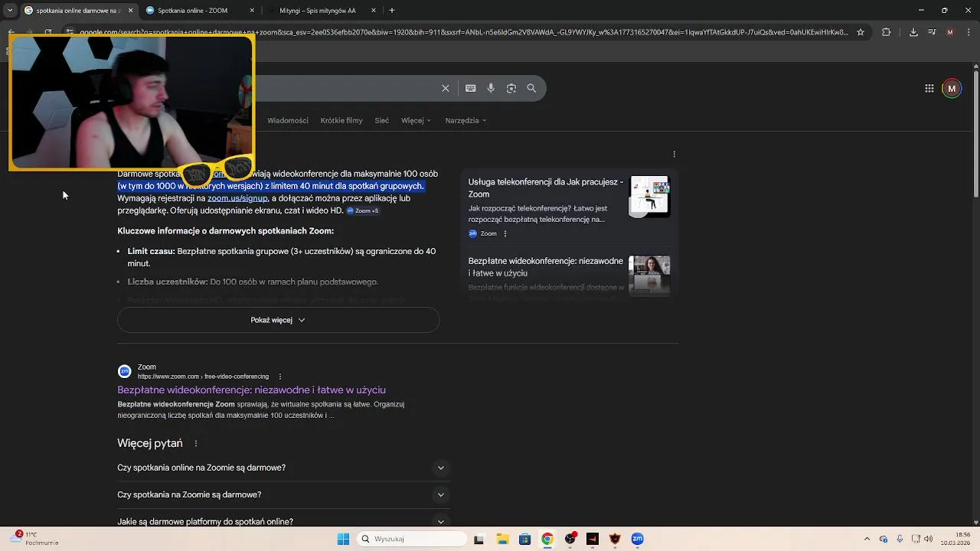Image resolution: width=980 pixels, height=551 pixels.
Task: Close the Spotkania online - ZOOM tab
Action: click(x=253, y=11)
